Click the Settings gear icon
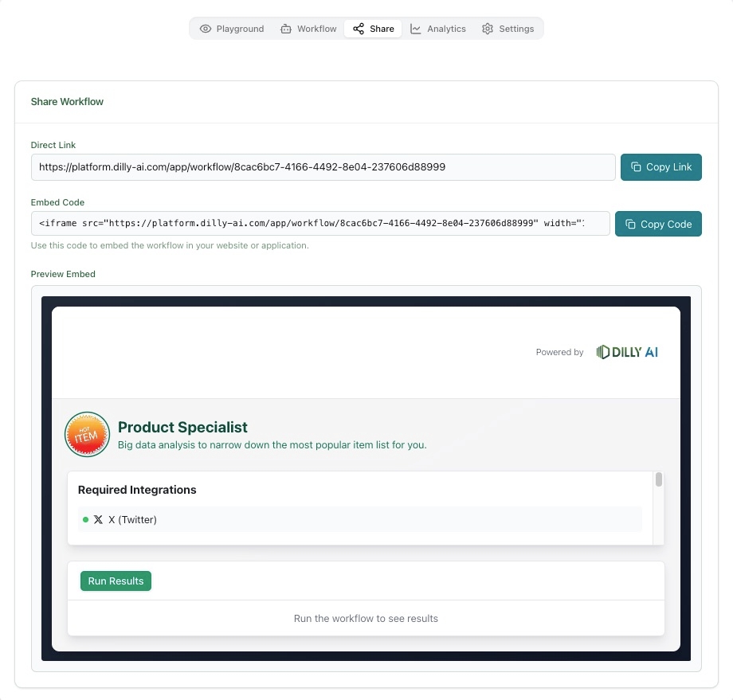The height and width of the screenshot is (700, 733). tap(488, 29)
